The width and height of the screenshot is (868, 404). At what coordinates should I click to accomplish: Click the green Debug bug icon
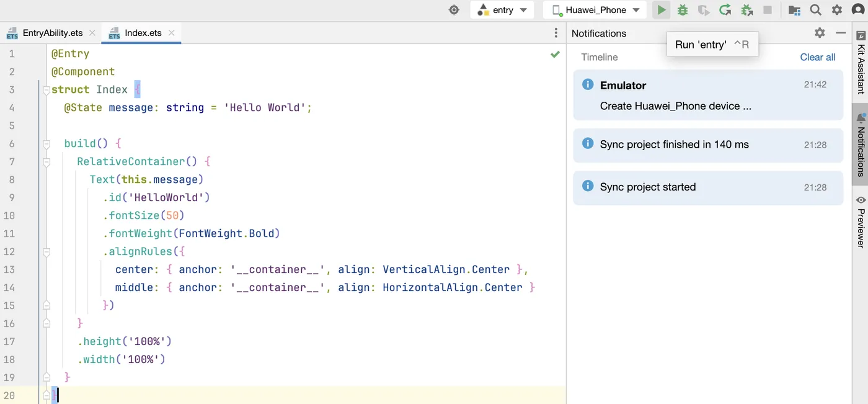point(683,10)
